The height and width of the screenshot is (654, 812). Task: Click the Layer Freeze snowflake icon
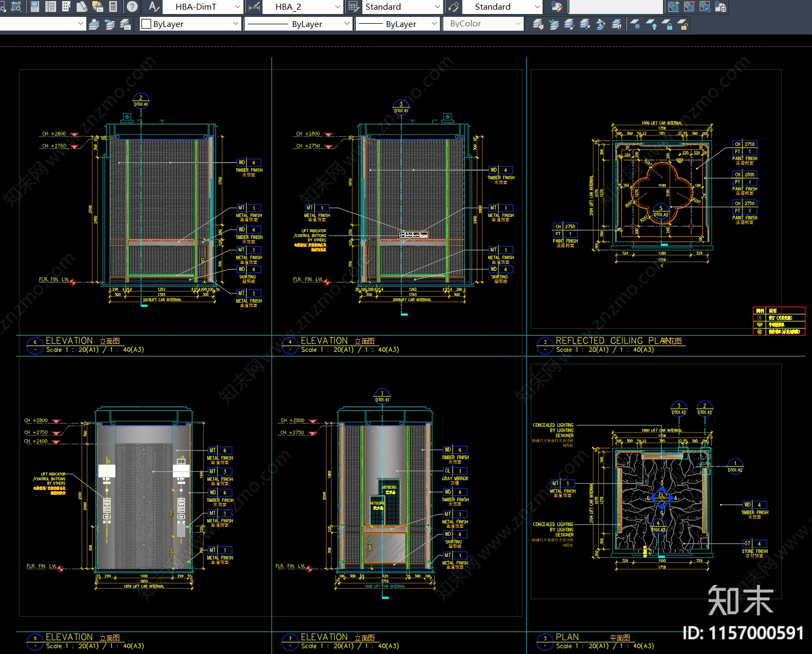tap(635, 24)
